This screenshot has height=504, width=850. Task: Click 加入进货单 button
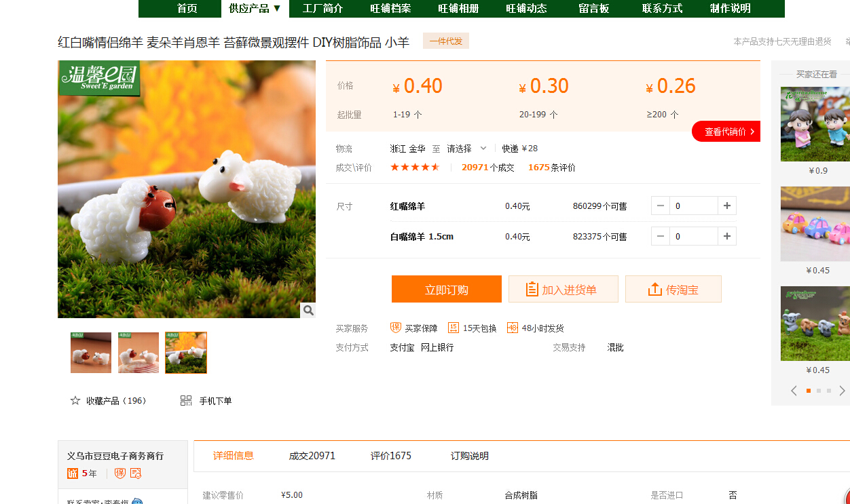click(x=563, y=290)
